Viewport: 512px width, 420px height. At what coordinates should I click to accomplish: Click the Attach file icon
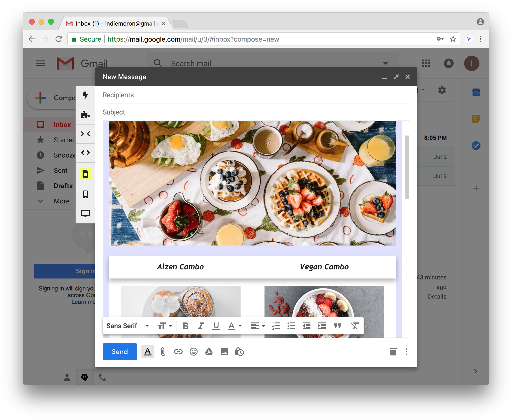[163, 352]
